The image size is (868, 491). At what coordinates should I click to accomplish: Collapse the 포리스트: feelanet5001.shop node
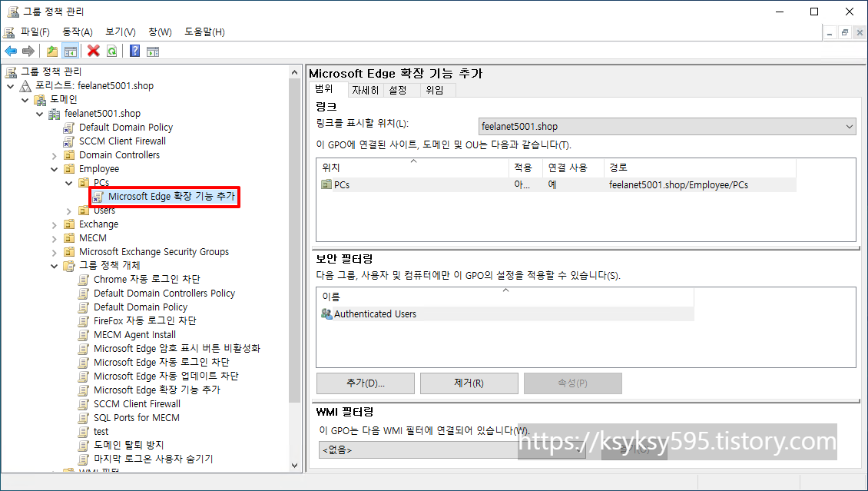[x=11, y=86]
